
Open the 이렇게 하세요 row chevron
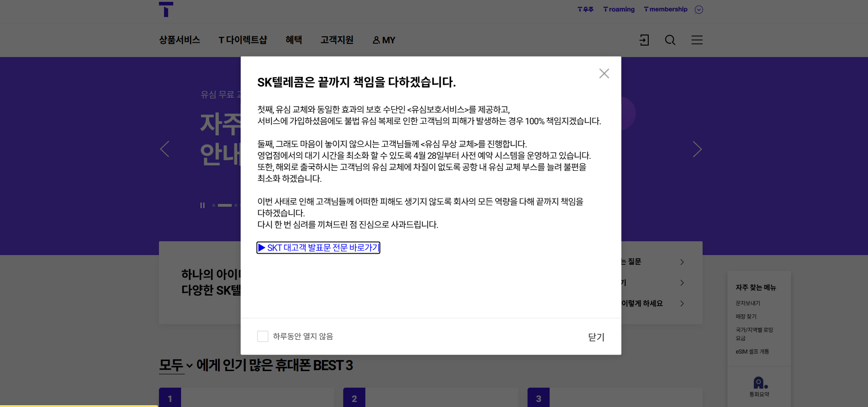click(682, 303)
